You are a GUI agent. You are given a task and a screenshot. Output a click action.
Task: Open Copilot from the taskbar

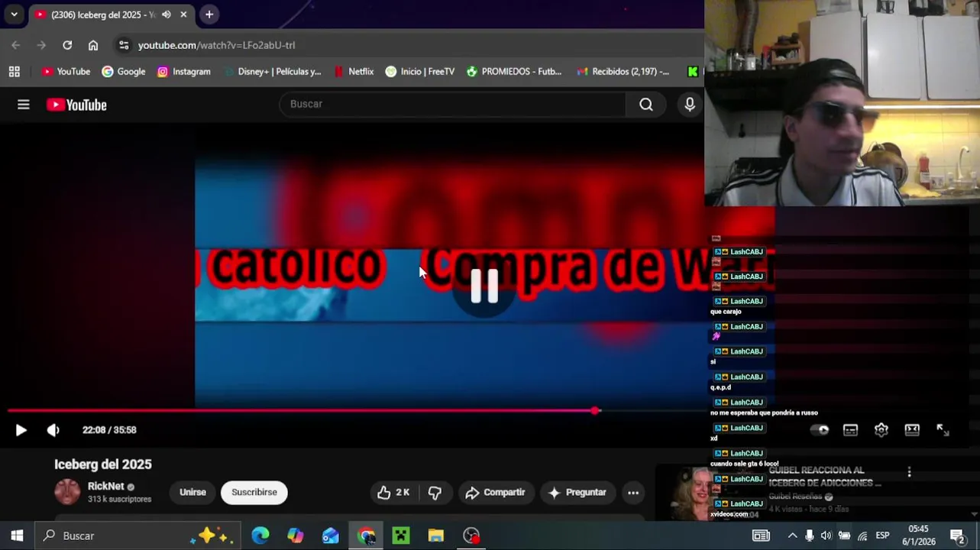[x=296, y=535]
